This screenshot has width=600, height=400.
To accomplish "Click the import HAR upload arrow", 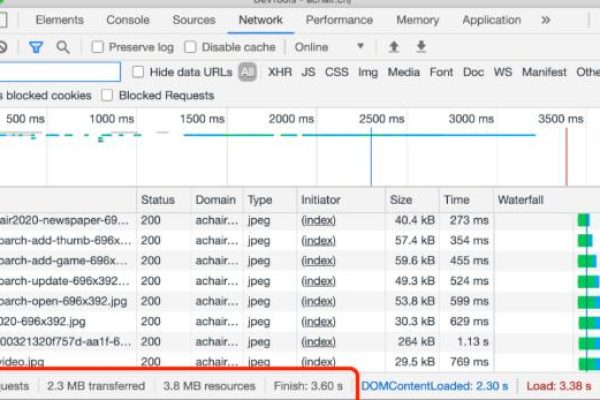I will tap(394, 47).
